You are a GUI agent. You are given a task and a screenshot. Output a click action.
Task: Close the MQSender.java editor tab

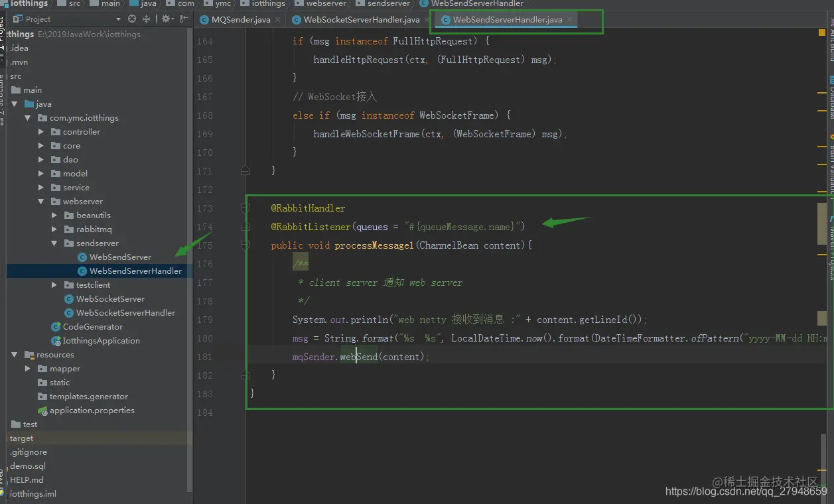point(277,20)
